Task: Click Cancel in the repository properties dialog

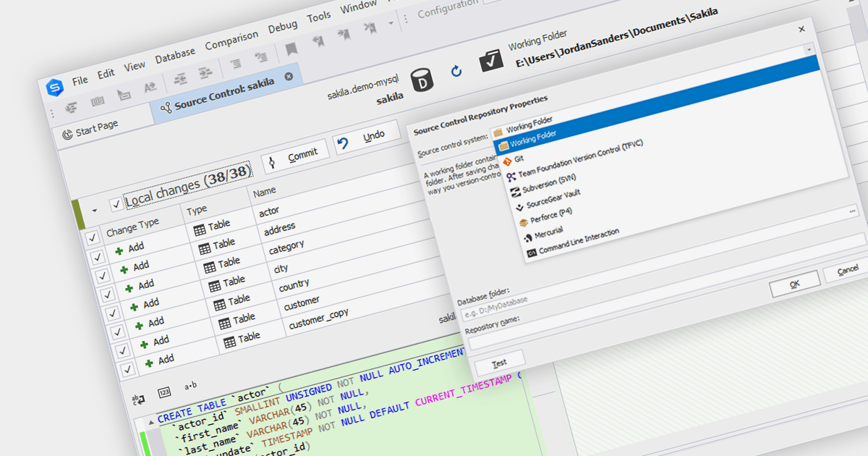Action: [846, 271]
